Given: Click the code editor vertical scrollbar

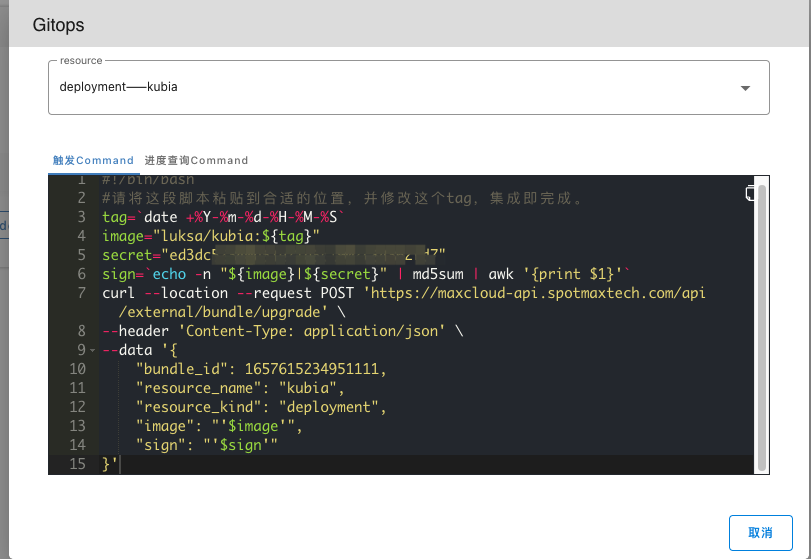Looking at the screenshot, I should pos(761,326).
